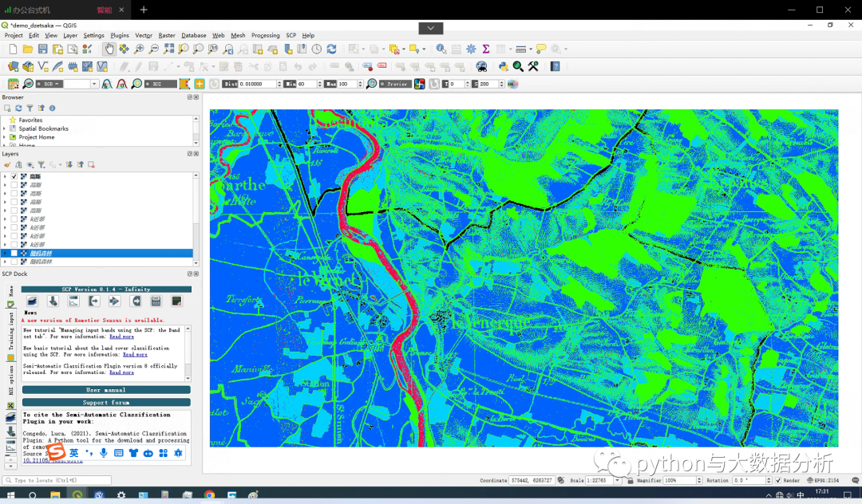The height and width of the screenshot is (504, 862).
Task: Click the Map Tips speech bubble icon
Action: click(x=541, y=49)
